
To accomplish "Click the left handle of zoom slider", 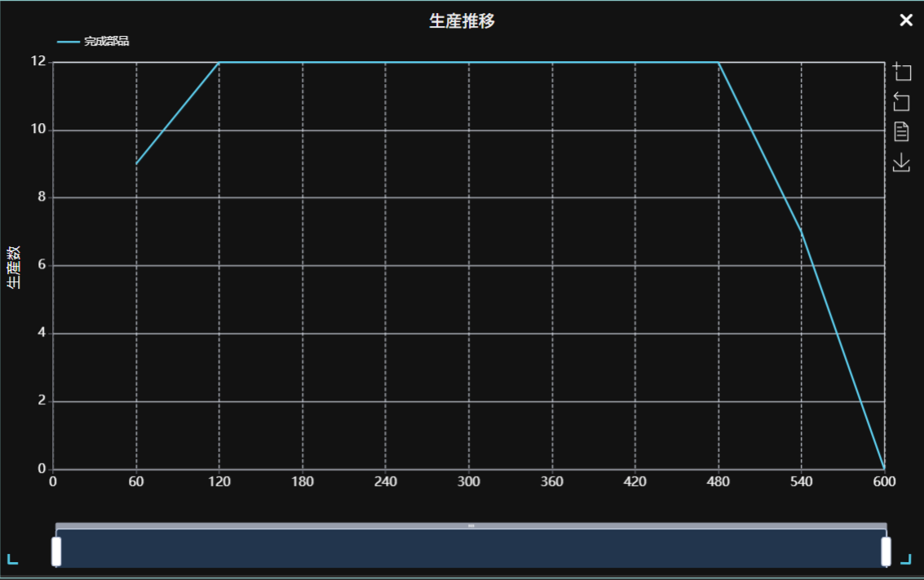I will pyautogui.click(x=56, y=551).
